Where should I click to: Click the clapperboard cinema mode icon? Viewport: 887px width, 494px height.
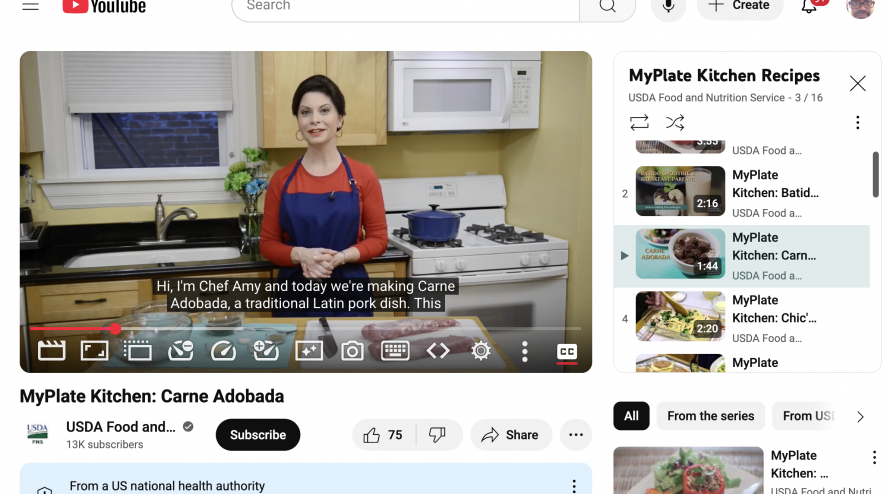coord(51,351)
